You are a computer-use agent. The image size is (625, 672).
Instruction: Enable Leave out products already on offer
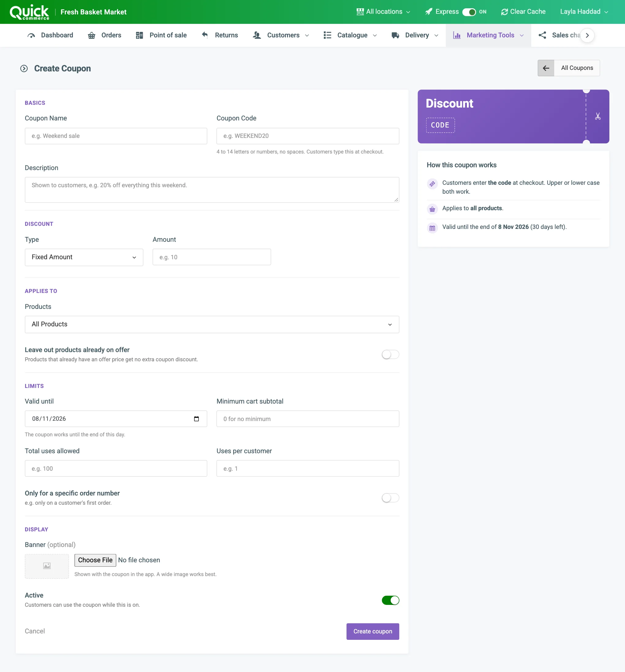click(390, 355)
